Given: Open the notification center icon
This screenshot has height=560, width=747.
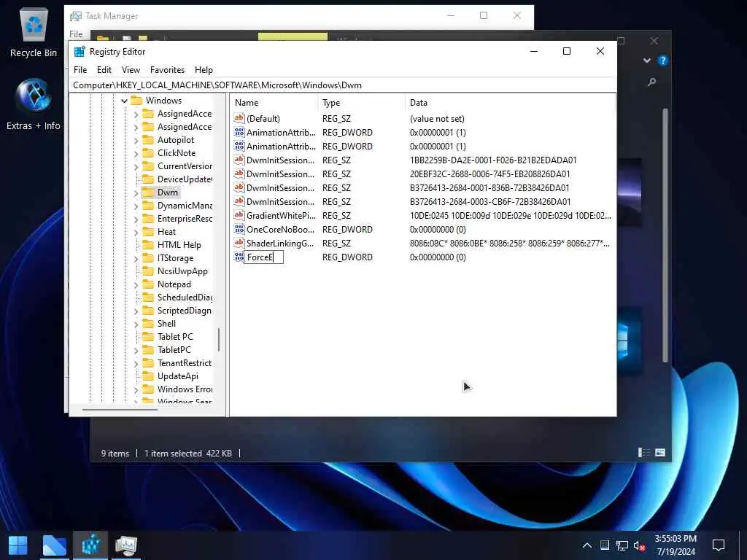Looking at the screenshot, I should click(x=719, y=545).
